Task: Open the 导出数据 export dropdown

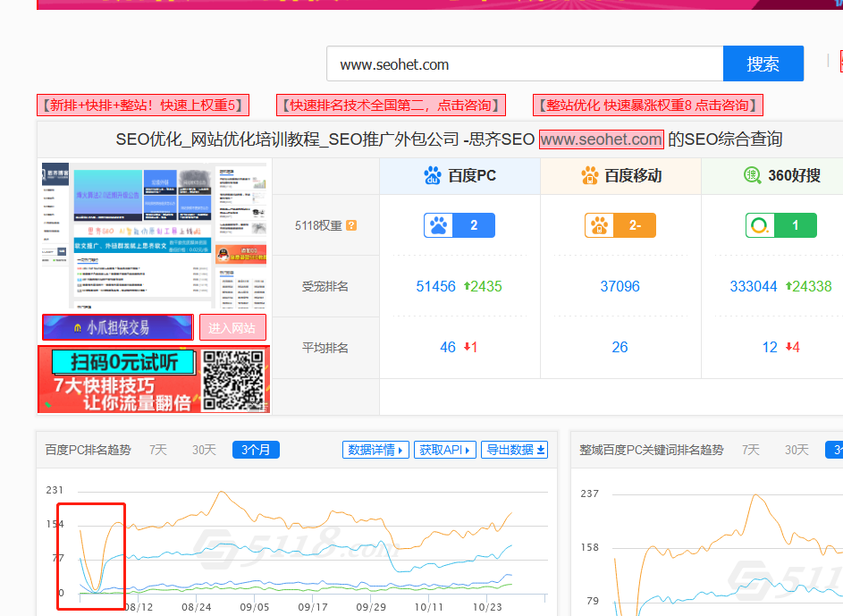Action: pos(515,450)
